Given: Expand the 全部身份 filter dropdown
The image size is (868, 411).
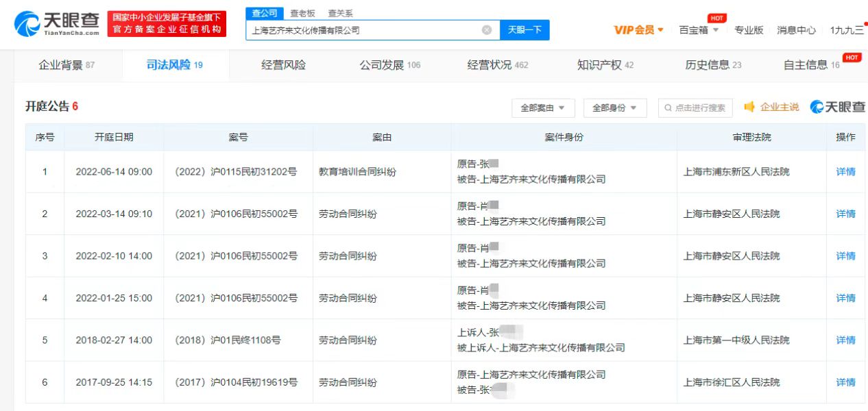Looking at the screenshot, I should point(614,108).
